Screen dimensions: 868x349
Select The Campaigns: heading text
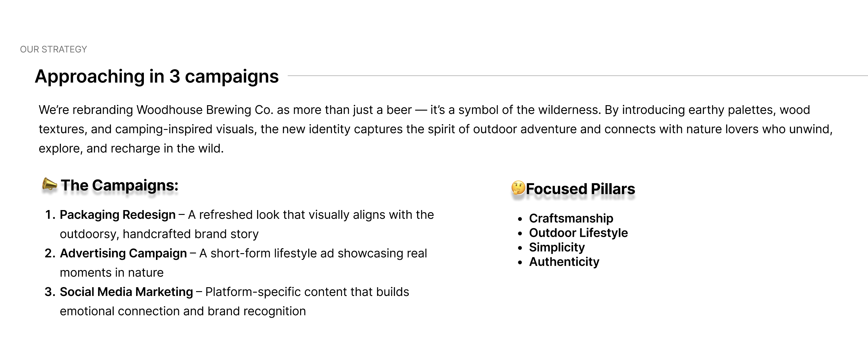coord(120,185)
